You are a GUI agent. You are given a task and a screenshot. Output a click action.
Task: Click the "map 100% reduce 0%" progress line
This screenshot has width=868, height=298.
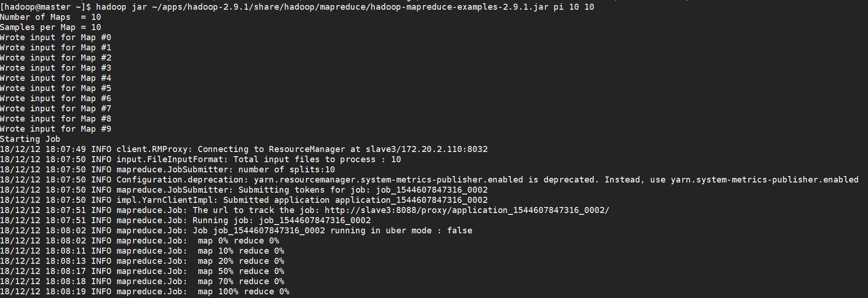coord(145,292)
